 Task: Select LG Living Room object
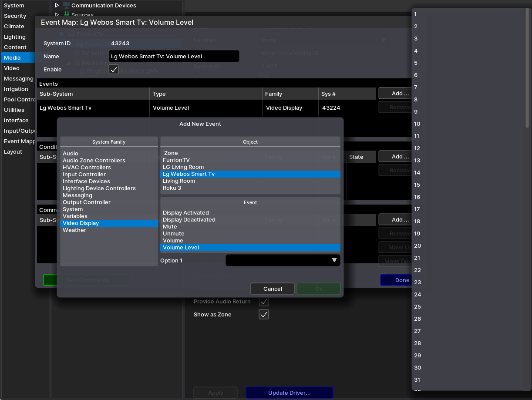[250, 167]
